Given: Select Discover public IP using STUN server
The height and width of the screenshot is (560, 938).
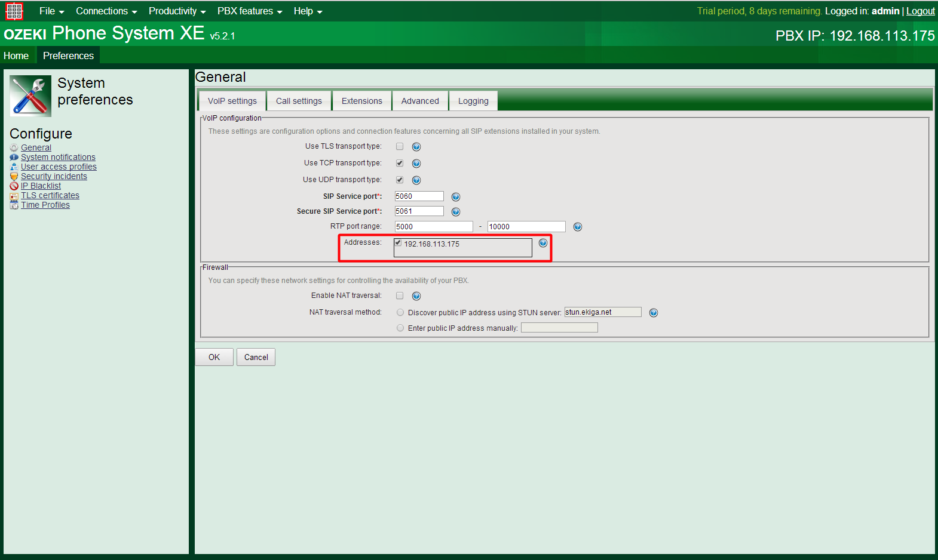Looking at the screenshot, I should click(400, 312).
